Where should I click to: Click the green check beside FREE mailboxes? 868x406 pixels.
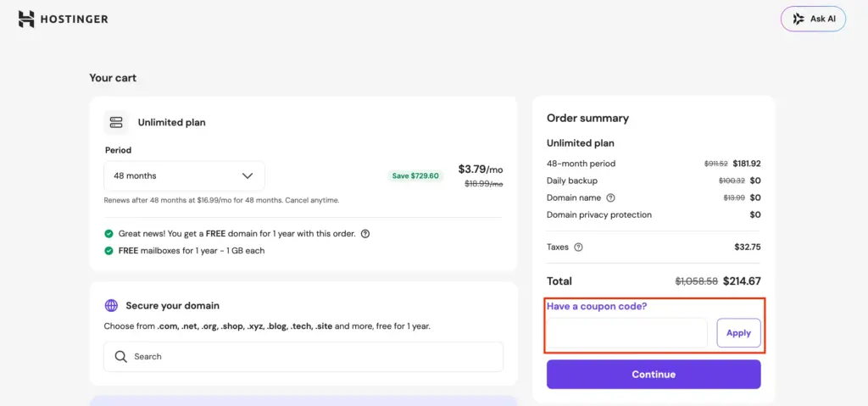click(x=109, y=251)
